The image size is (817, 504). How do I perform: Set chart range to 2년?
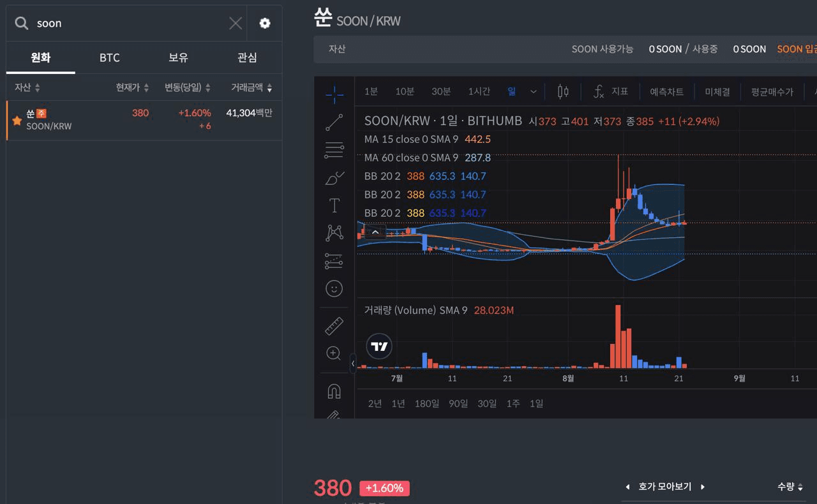[375, 403]
